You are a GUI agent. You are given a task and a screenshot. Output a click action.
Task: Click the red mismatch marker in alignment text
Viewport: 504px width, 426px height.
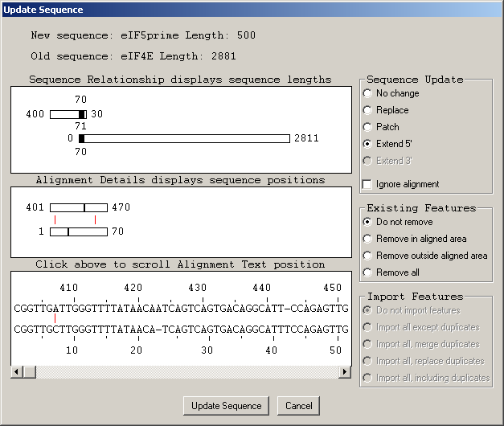pos(55,318)
